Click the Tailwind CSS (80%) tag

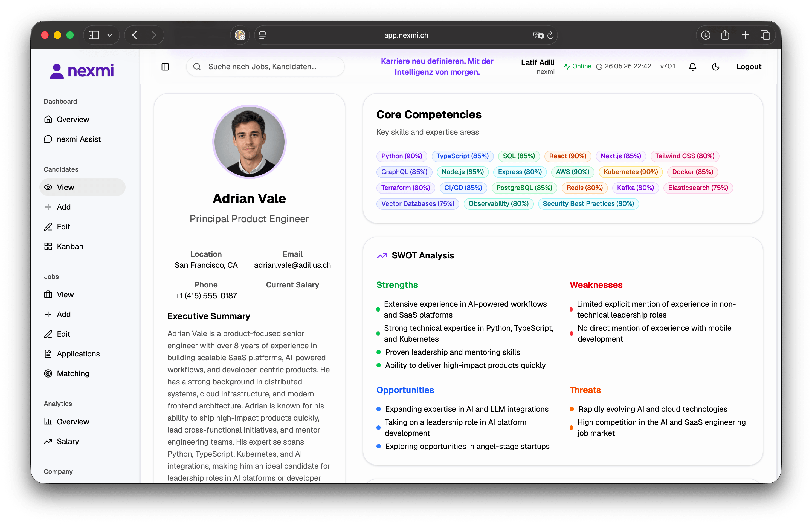[x=685, y=156]
